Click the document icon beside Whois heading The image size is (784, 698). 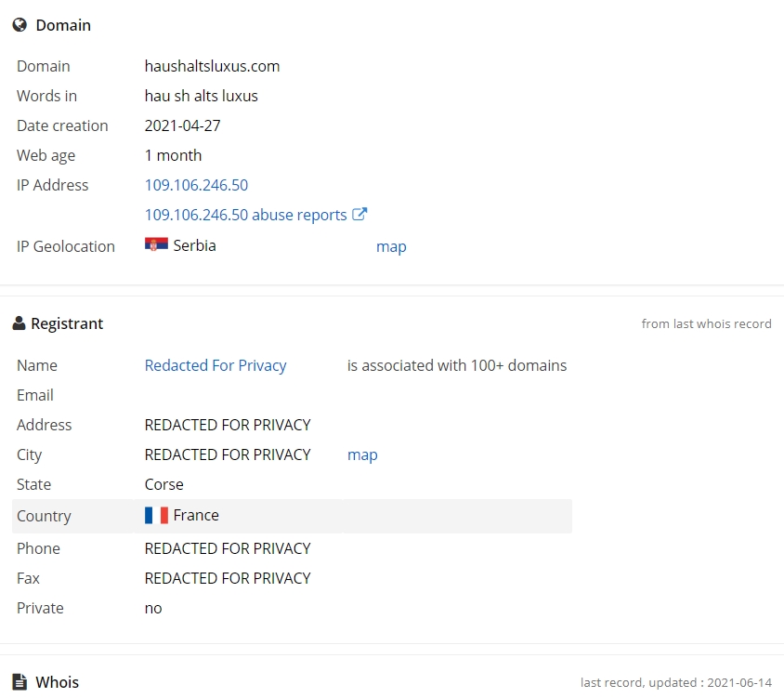coord(20,681)
